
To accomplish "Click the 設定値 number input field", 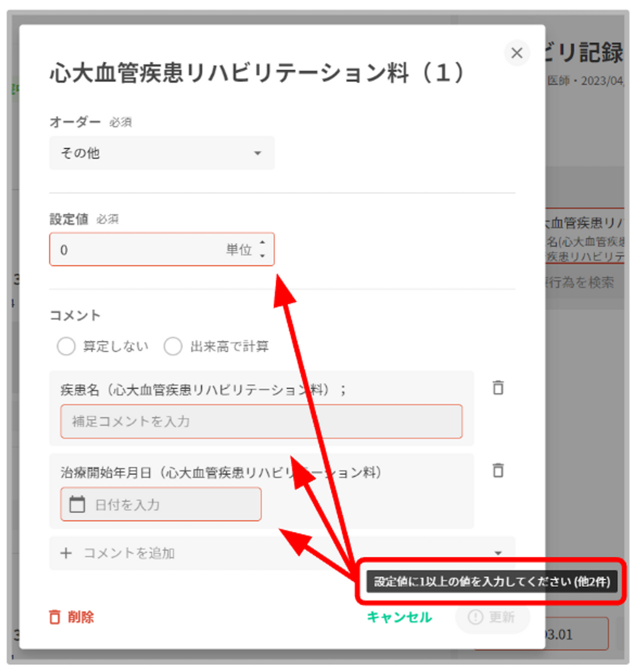I will pos(136,250).
